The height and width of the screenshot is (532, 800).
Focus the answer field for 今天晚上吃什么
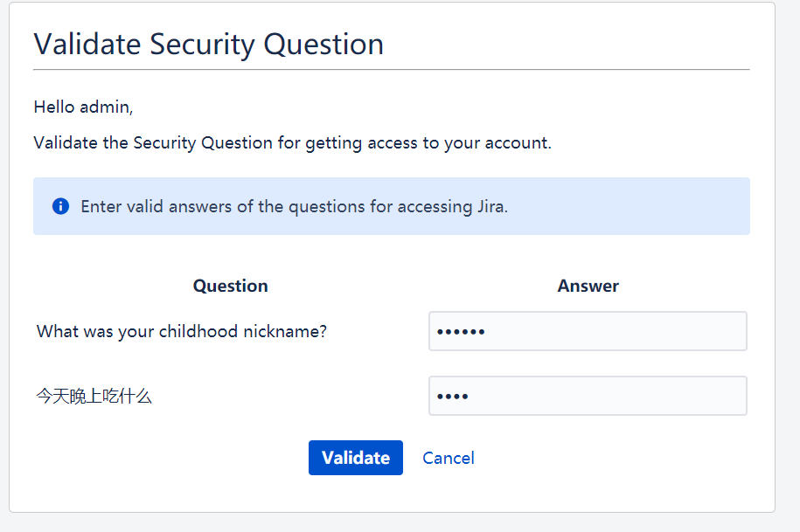[x=588, y=396]
